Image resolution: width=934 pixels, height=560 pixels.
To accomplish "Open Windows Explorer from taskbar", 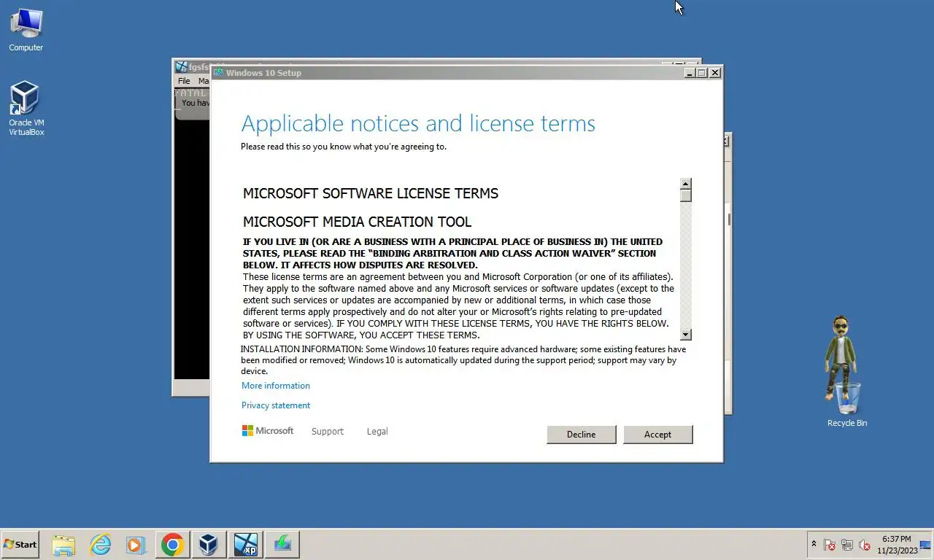I will coord(63,545).
